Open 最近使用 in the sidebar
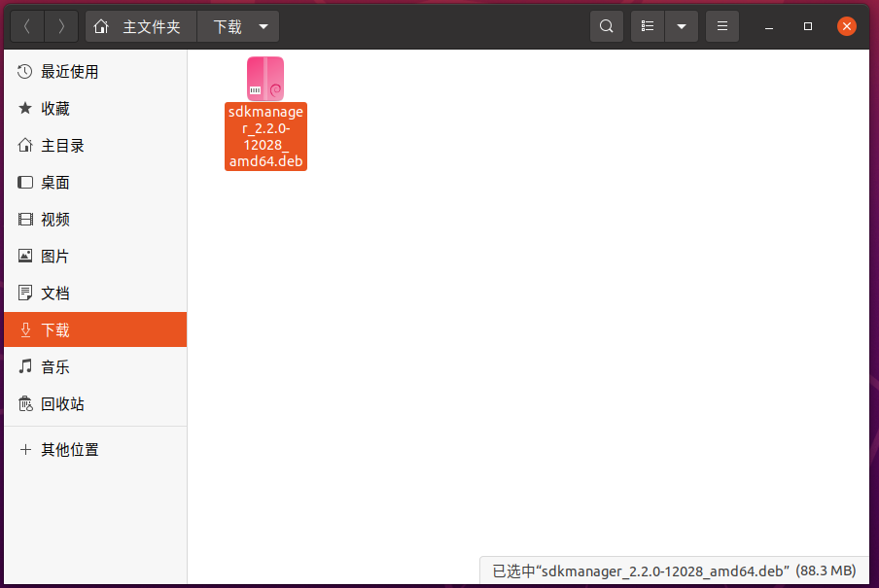The height and width of the screenshot is (588, 879). pos(95,72)
